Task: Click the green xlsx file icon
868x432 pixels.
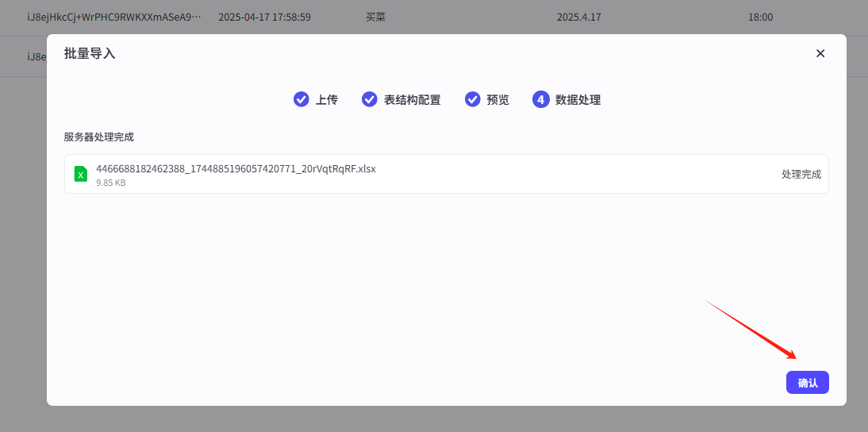Action: (81, 174)
